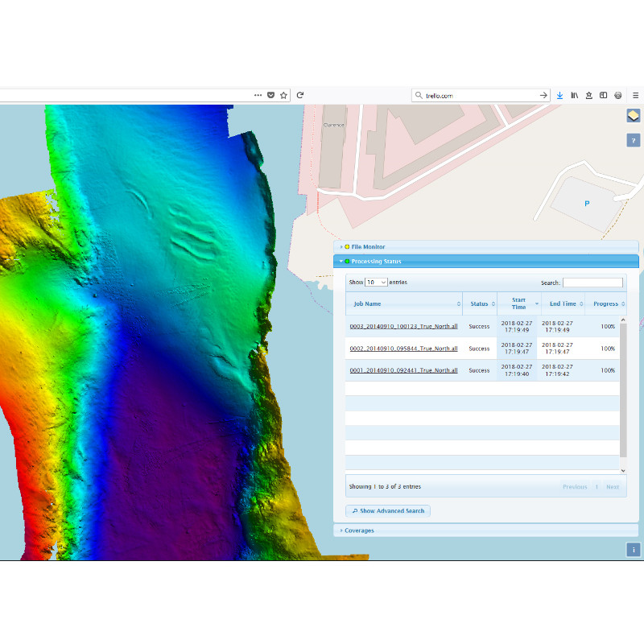The image size is (644, 644).
Task: Click the bookmark star in the address bar
Action: coord(284,94)
